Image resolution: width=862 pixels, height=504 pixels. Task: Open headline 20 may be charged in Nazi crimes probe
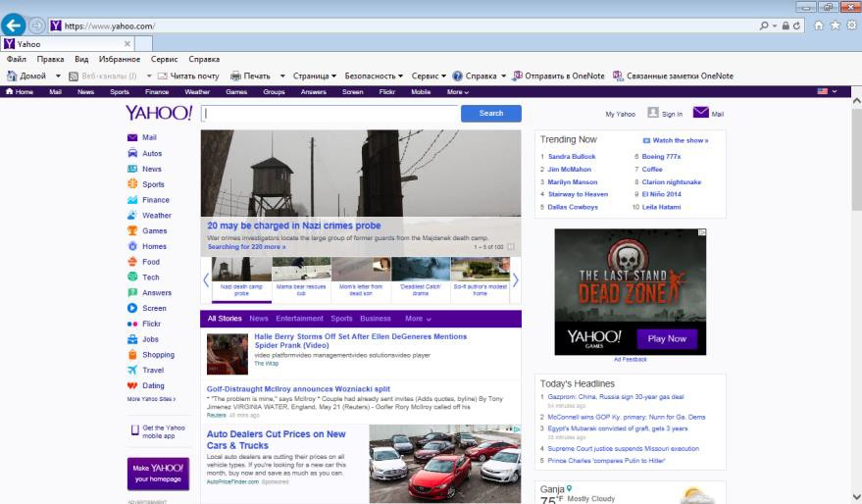(293, 226)
